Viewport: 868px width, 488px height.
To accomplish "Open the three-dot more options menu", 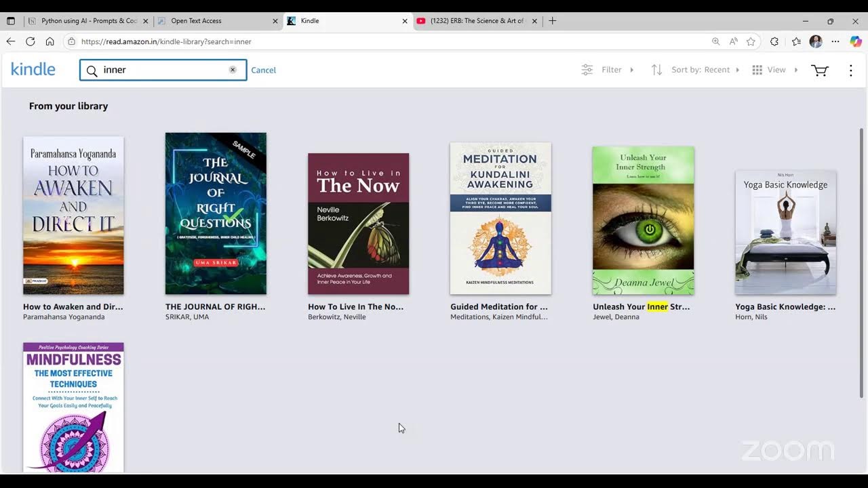I will tap(851, 70).
